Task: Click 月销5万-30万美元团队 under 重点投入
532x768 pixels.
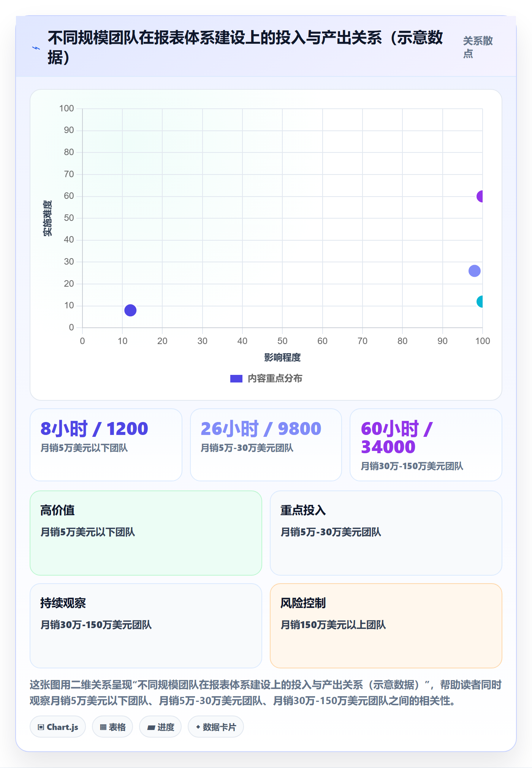Action: coord(331,532)
